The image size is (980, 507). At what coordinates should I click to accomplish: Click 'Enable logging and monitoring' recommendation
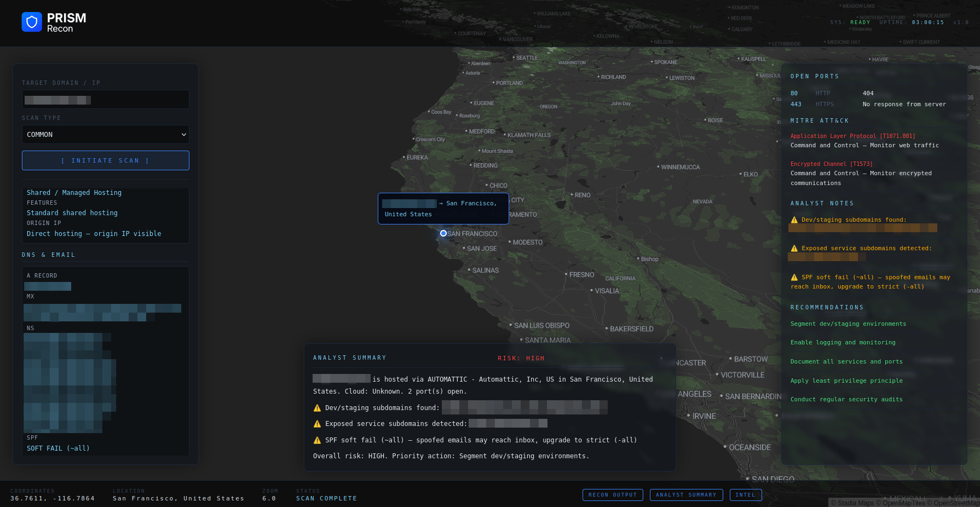[843, 343]
